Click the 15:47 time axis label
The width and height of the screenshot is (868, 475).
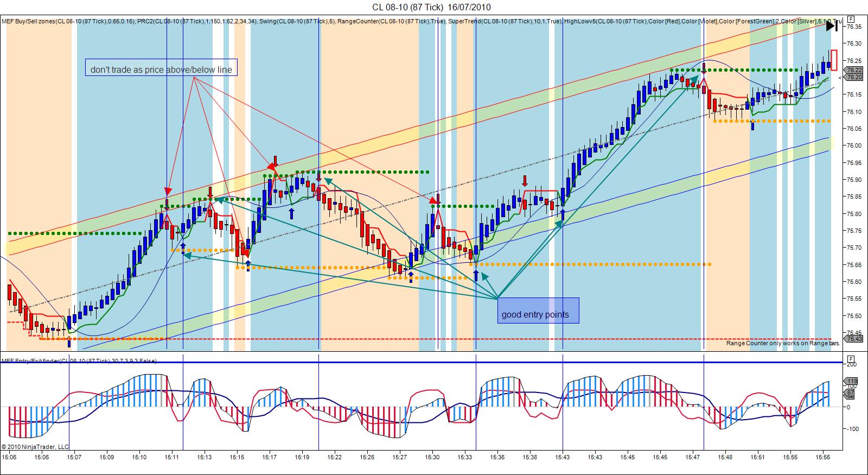[692, 457]
